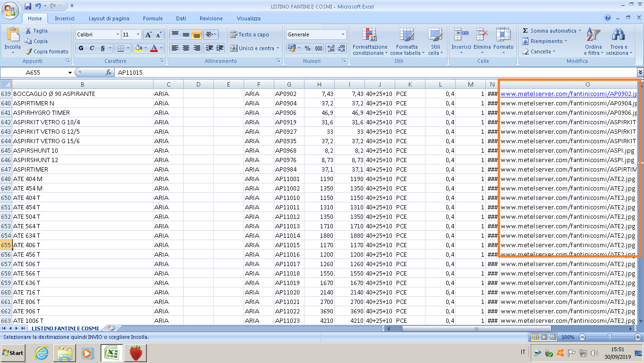644x363 pixels.
Task: Increase cell indent
Action: click(x=219, y=48)
